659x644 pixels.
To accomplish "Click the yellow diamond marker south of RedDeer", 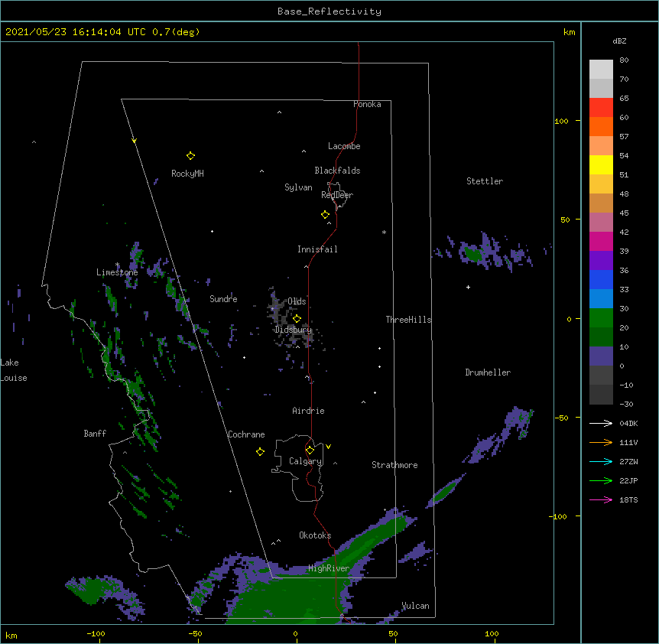I will 325,215.
